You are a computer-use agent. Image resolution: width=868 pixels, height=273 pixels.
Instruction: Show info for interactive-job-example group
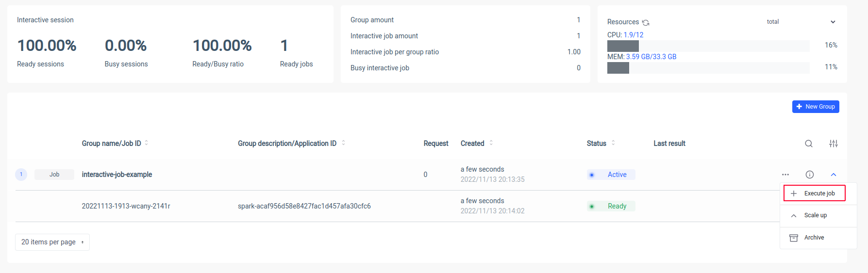pos(810,175)
